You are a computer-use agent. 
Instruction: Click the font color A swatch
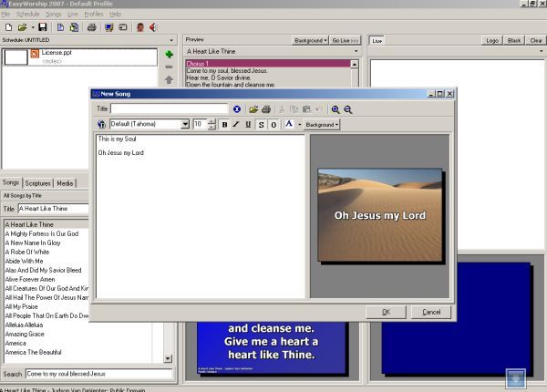click(289, 124)
